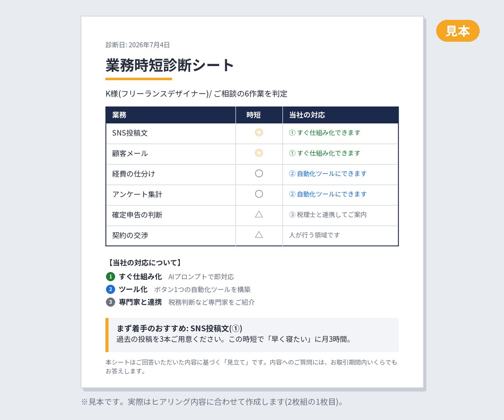The height and width of the screenshot is (420, 504).
Task: Click the triangle mark in 契約の交渉 row
Action: [x=259, y=235]
